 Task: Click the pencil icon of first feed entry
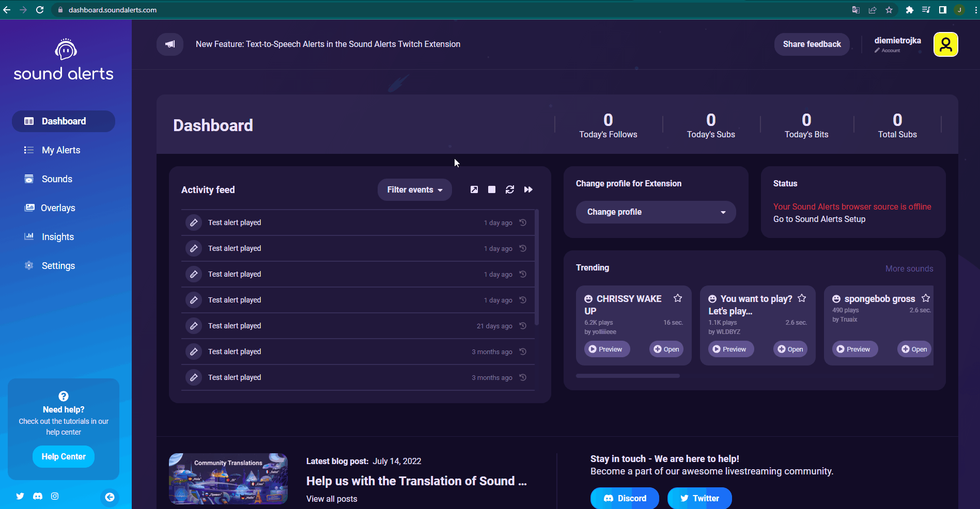pos(194,222)
